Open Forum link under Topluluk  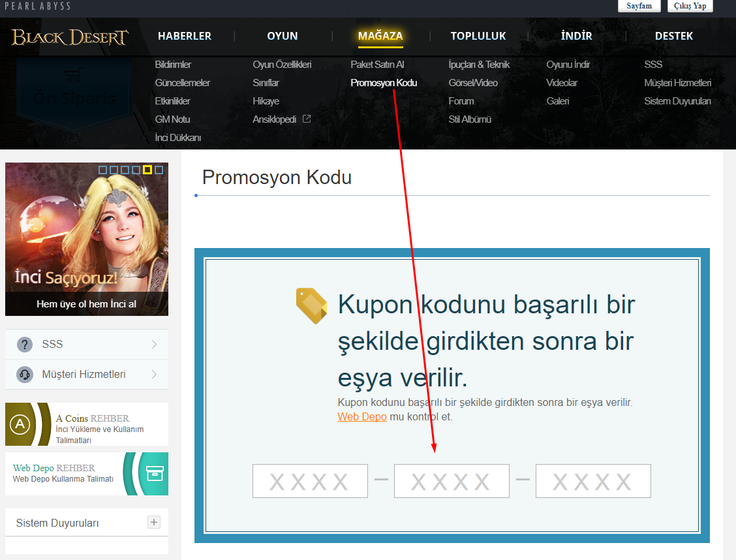[461, 101]
